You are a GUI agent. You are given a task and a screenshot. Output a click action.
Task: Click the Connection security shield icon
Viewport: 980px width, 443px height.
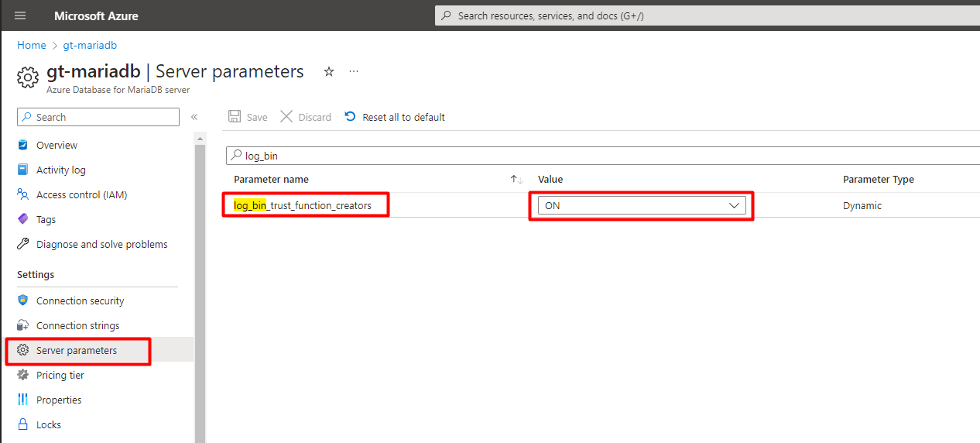click(22, 300)
